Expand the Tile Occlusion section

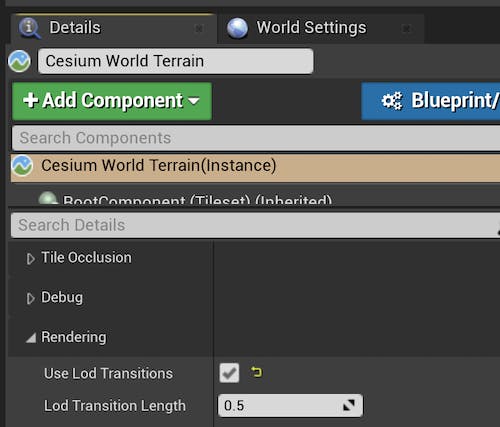31,259
